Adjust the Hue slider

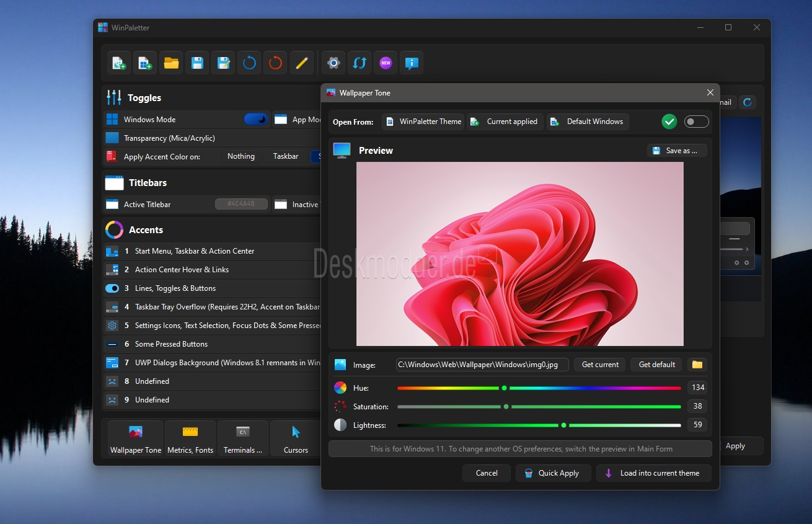pos(539,388)
